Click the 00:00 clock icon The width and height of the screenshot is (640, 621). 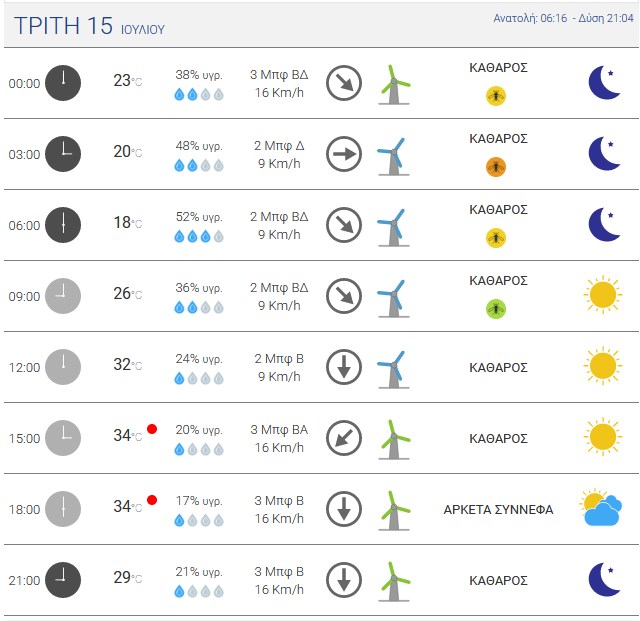point(62,83)
